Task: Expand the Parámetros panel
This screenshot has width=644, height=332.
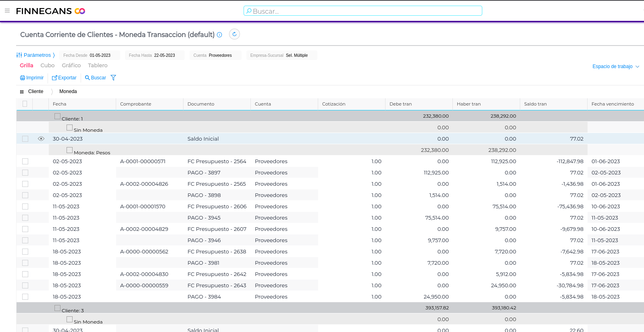Action: tap(35, 55)
